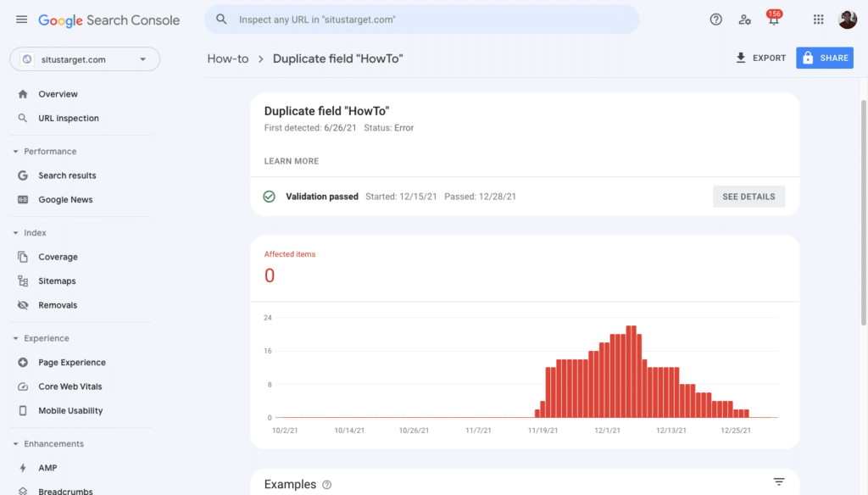Viewport: 868px width, 495px height.
Task: Click the Export download icon
Action: 741,58
